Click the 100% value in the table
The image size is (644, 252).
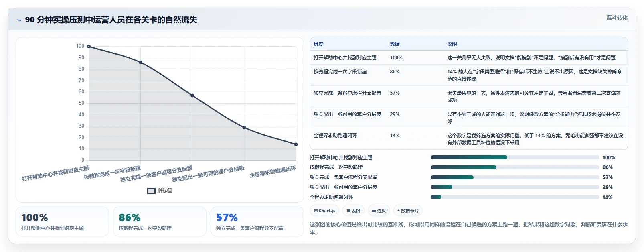click(x=396, y=58)
